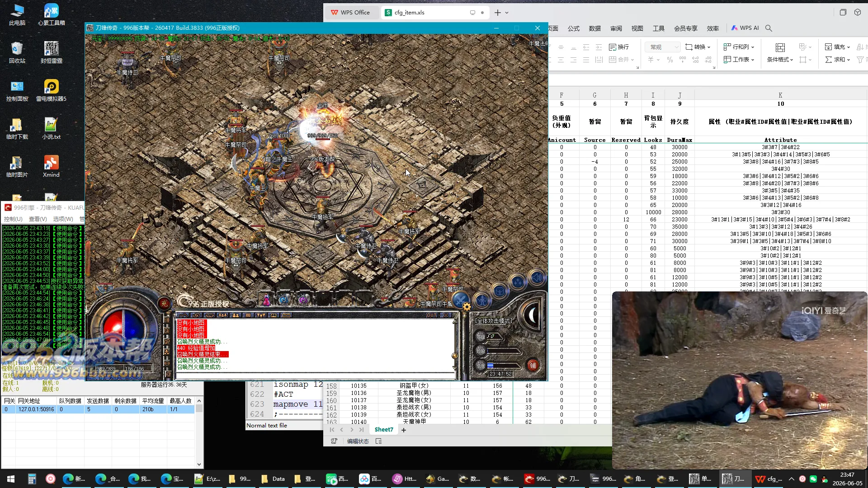Click the plus new tab button in WPS
The width and height of the screenshot is (868, 488).
pyautogui.click(x=497, y=13)
